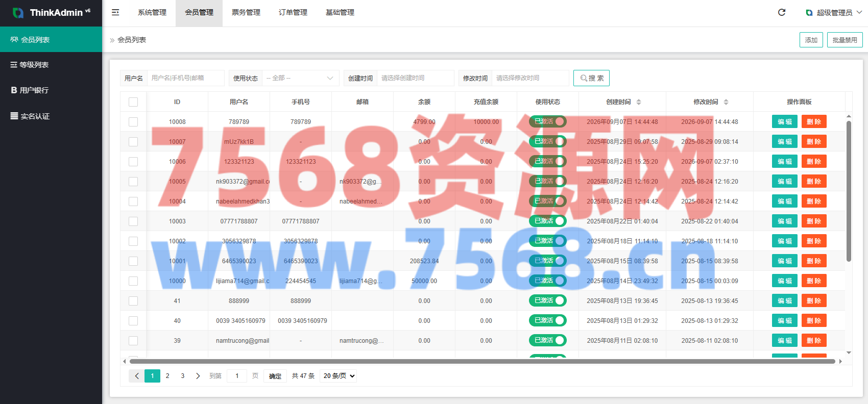
Task: Change 20 条/页 page size dropdown
Action: 338,376
